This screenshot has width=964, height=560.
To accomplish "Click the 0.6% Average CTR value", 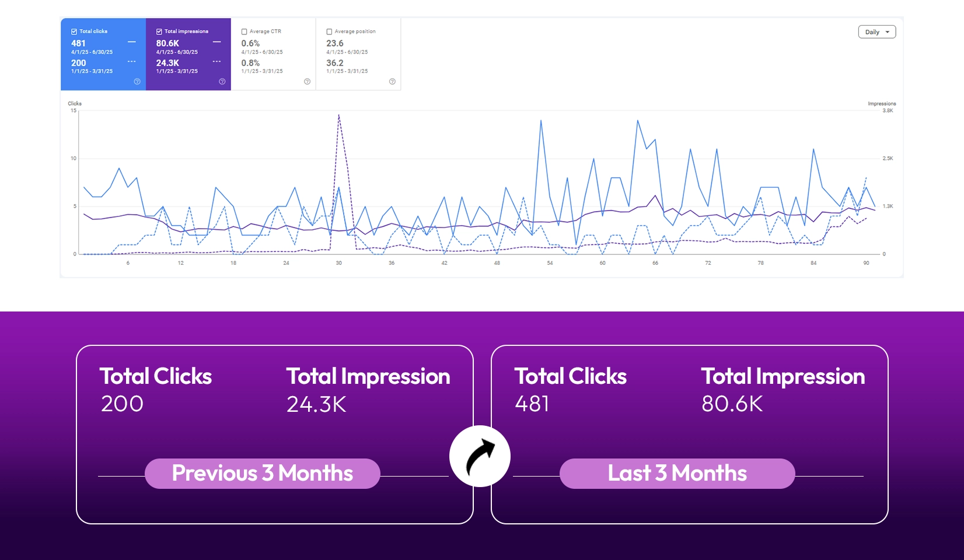I will (250, 43).
